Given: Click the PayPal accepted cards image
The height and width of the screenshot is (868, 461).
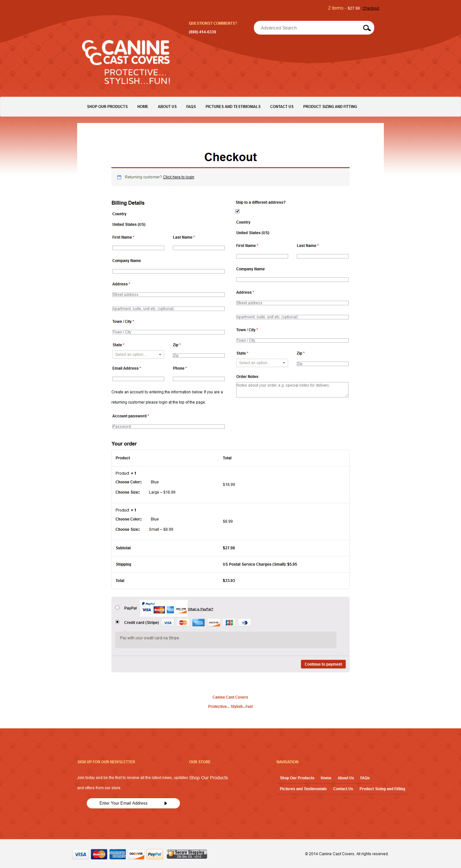Looking at the screenshot, I should click(x=164, y=608).
